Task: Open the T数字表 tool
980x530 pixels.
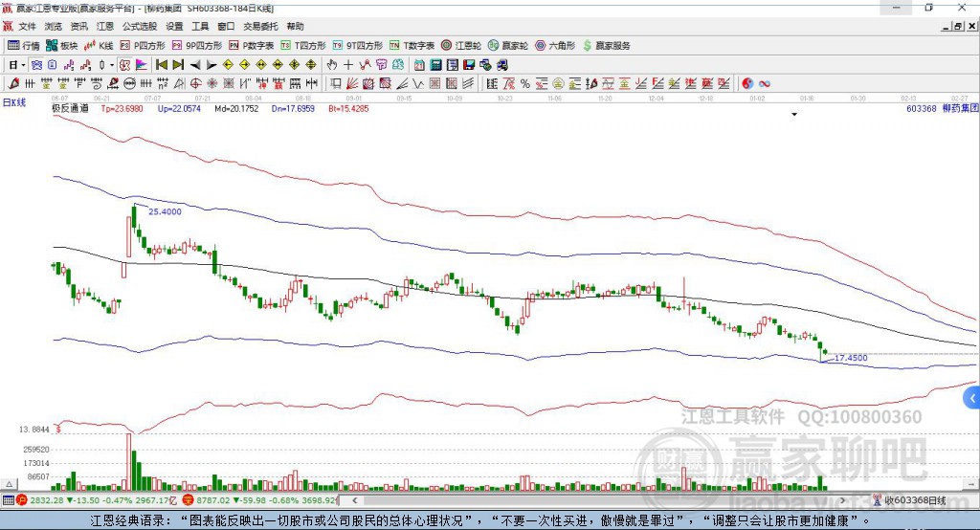Action: [x=412, y=46]
